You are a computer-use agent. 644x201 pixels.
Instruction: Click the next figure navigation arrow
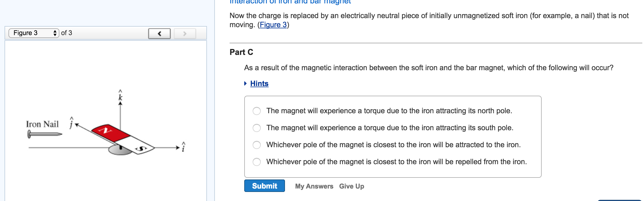[x=184, y=33]
